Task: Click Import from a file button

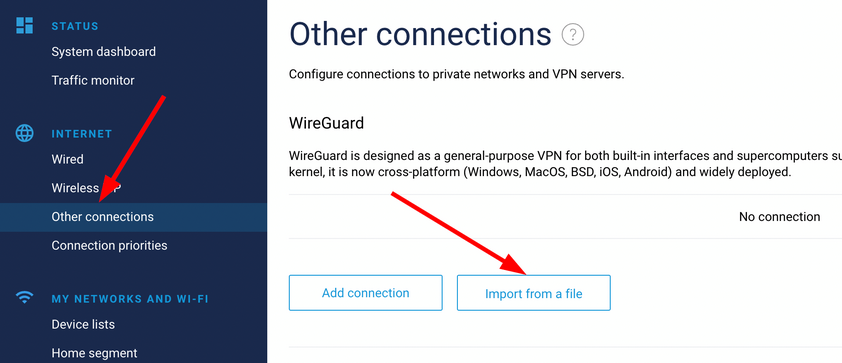Action: coord(534,293)
